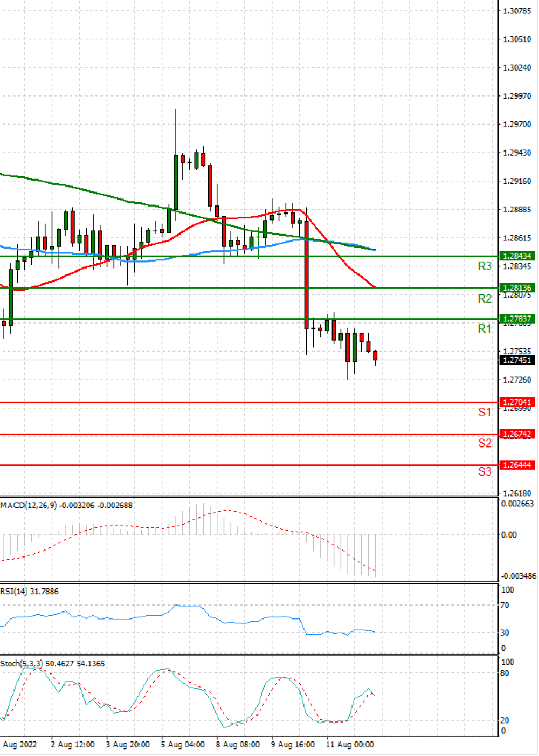Click the 1.26180 price axis value

[x=517, y=493]
